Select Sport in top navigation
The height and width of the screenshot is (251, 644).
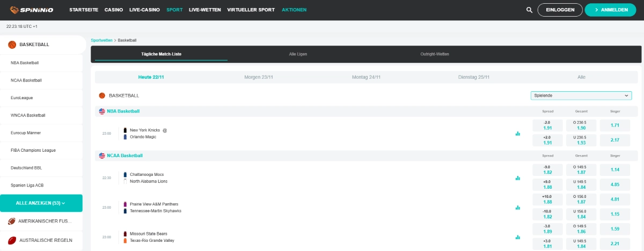[x=174, y=10]
